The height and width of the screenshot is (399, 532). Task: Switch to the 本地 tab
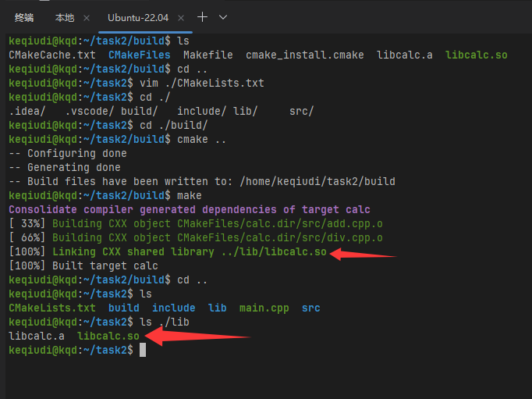coord(65,17)
